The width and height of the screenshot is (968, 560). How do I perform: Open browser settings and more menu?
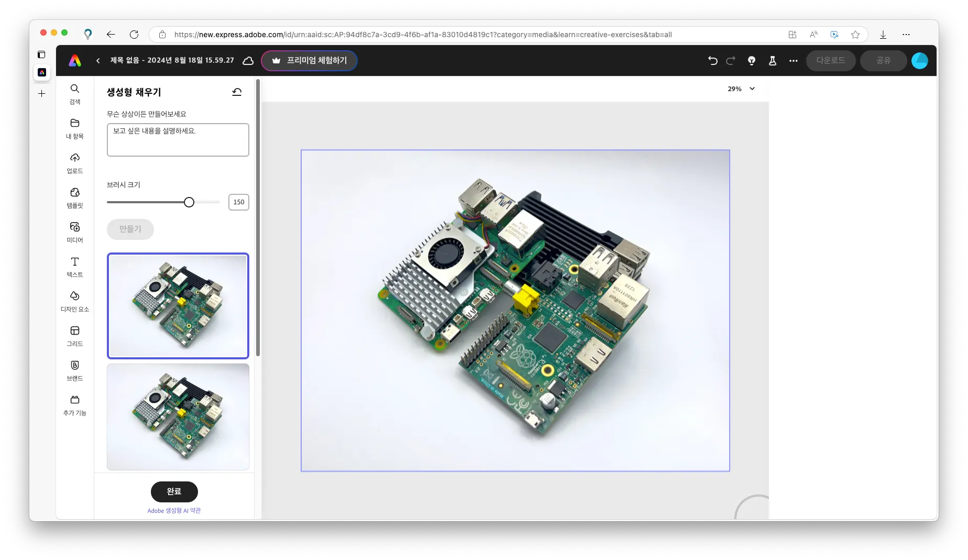click(906, 35)
